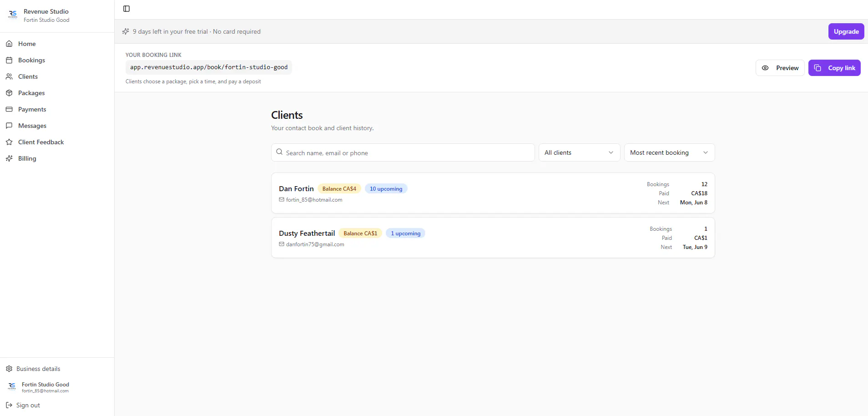Screen dimensions: 868x416
Task: Click the Sign out arrow icon
Action: tap(9, 405)
